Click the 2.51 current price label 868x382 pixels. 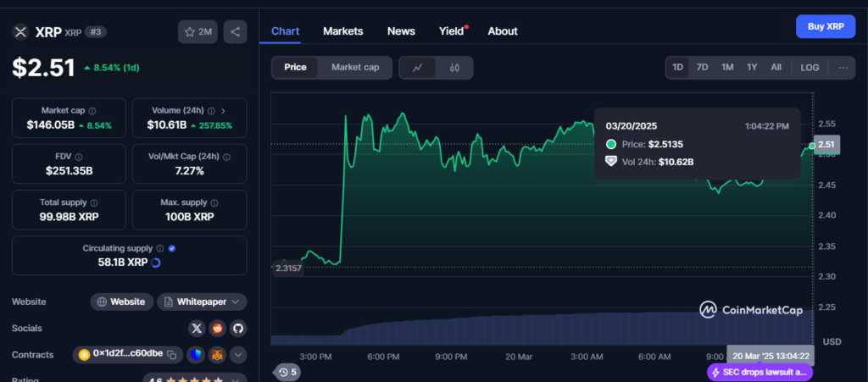pyautogui.click(x=826, y=145)
